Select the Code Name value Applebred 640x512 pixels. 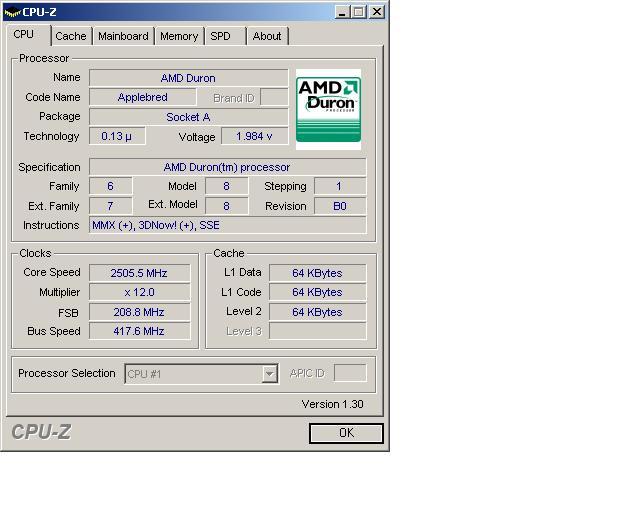(x=143, y=97)
